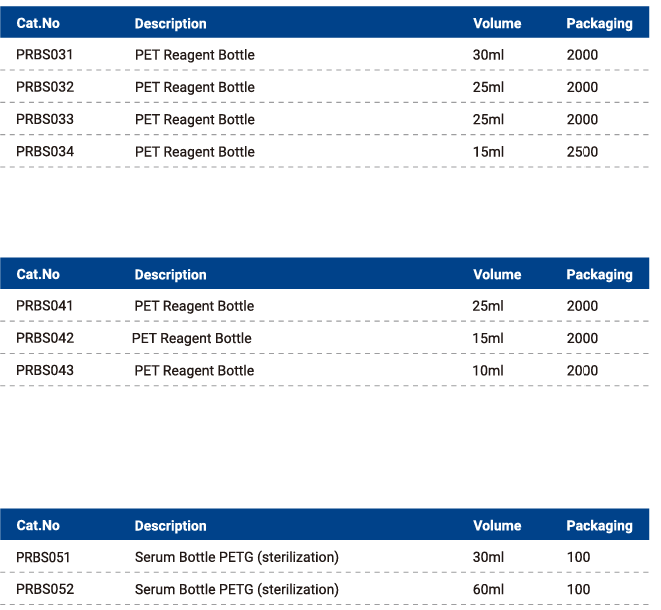The width and height of the screenshot is (661, 610).
Task: Click catalog number PRBS052
Action: [x=44, y=589]
